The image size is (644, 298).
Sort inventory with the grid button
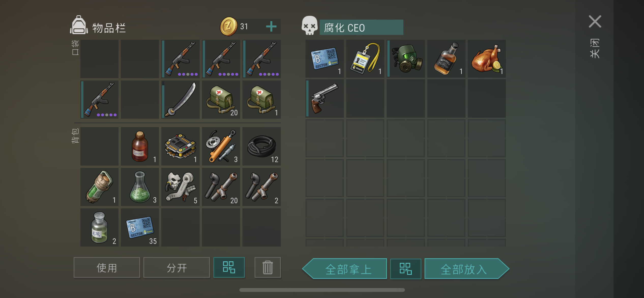tap(229, 267)
